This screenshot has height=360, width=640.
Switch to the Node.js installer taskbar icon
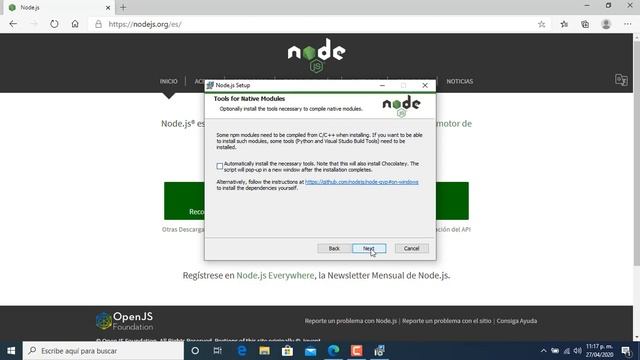[380, 351]
